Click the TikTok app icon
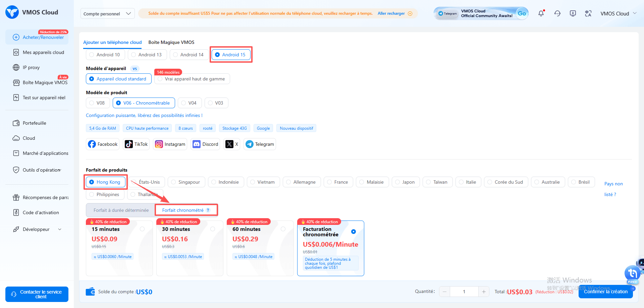The width and height of the screenshot is (644, 308). 129,144
